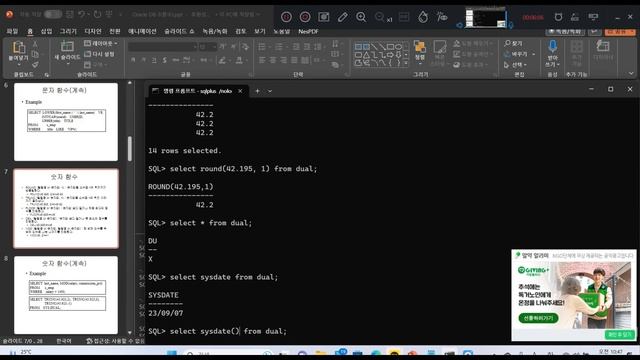
Task: Click the Redo icon in quick access toolbar
Action: [x=97, y=14]
